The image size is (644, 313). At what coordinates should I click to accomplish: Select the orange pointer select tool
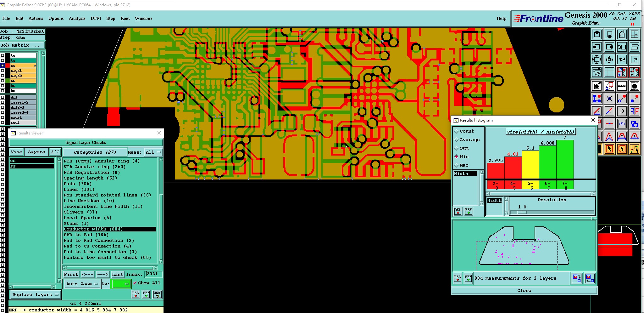coord(609,149)
